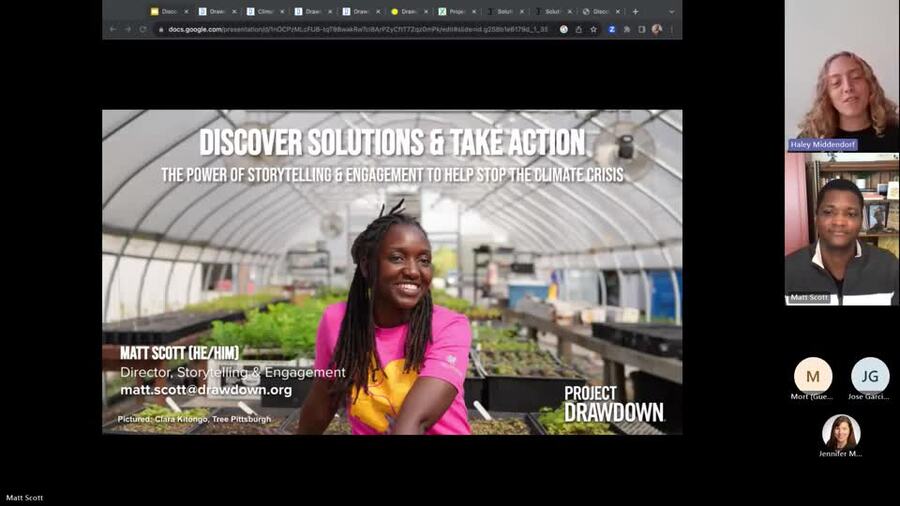
Task: Click the 'JG' Jose Garcia avatar
Action: pyautogui.click(x=870, y=376)
